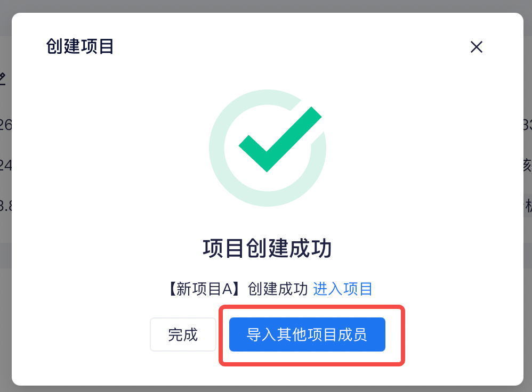Click the 完成 button
Screen dimensions: 532x392
(x=183, y=334)
